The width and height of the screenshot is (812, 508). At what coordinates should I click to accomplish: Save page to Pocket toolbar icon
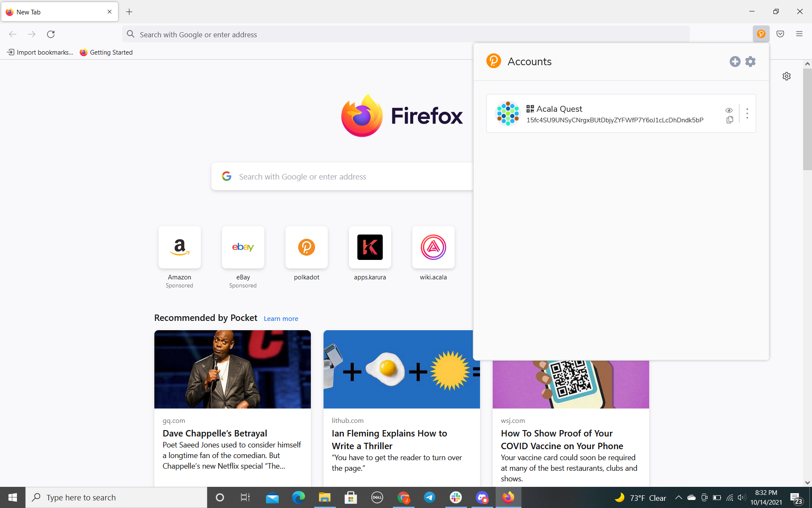[780, 34]
